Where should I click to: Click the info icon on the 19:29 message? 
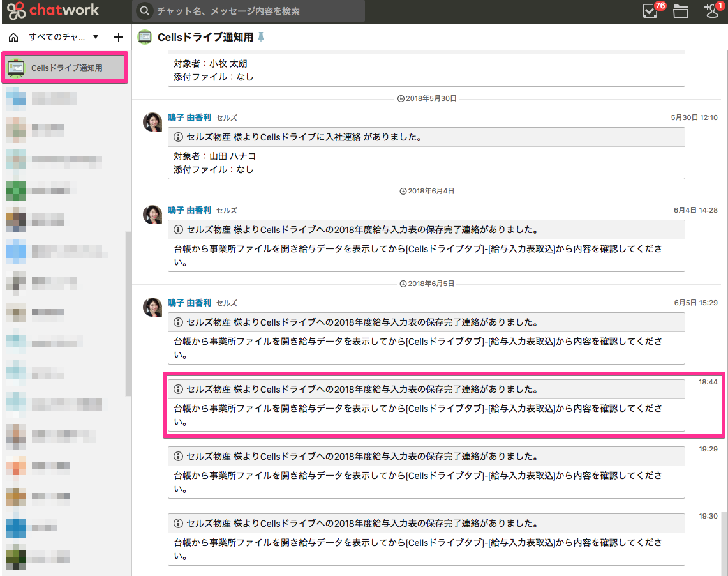click(x=178, y=456)
